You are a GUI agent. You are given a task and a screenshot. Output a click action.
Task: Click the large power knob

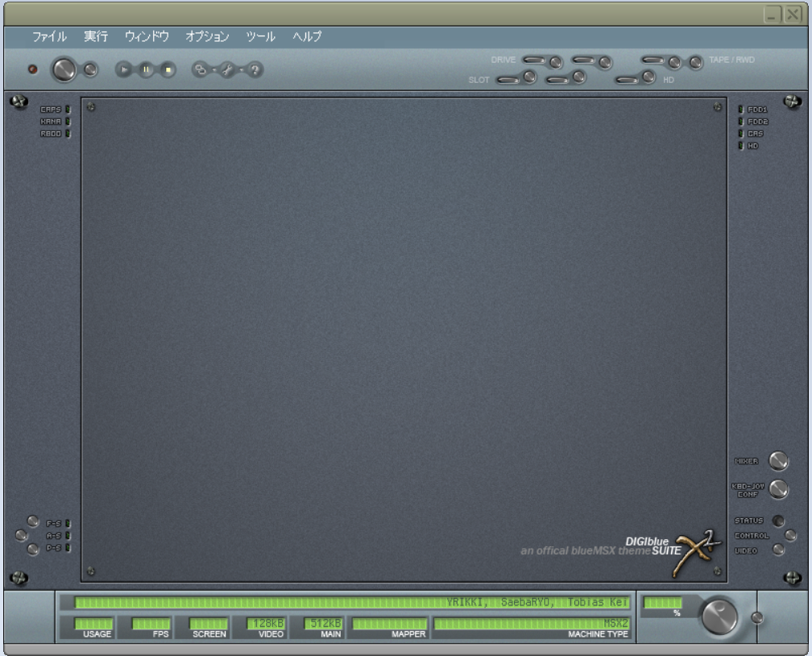64,69
